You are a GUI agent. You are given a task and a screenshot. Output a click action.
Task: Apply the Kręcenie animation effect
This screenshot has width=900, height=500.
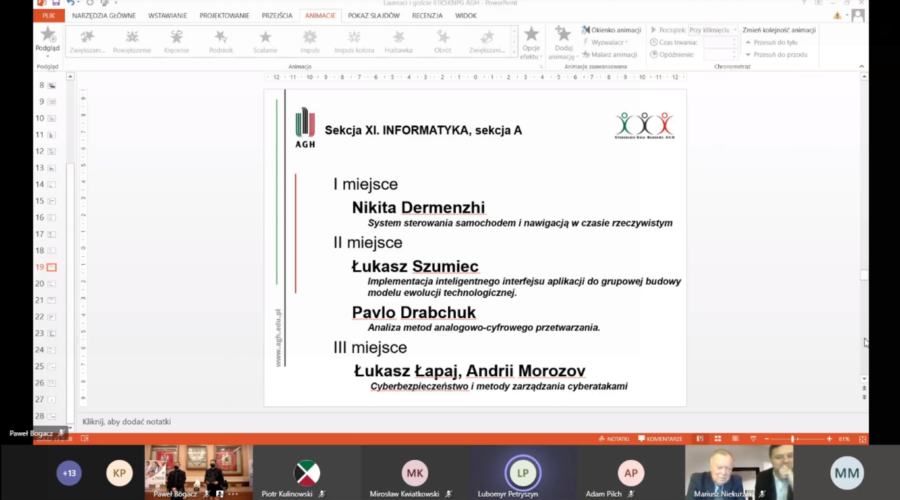176,41
